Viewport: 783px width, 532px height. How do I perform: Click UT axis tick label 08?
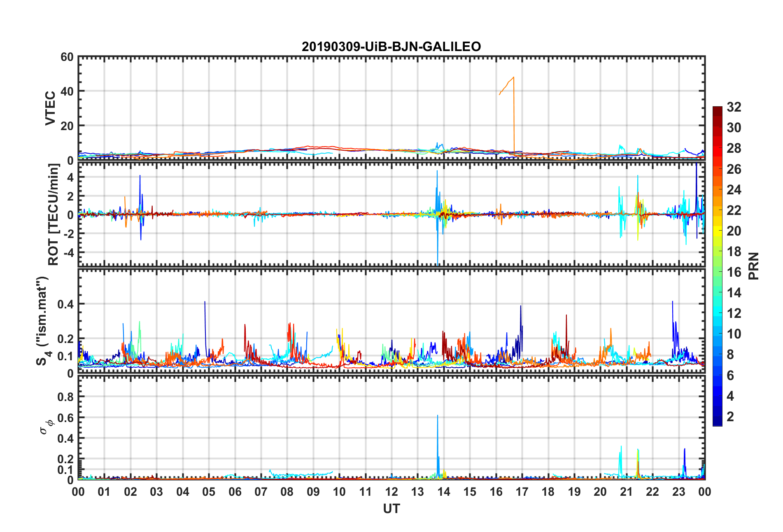click(287, 492)
